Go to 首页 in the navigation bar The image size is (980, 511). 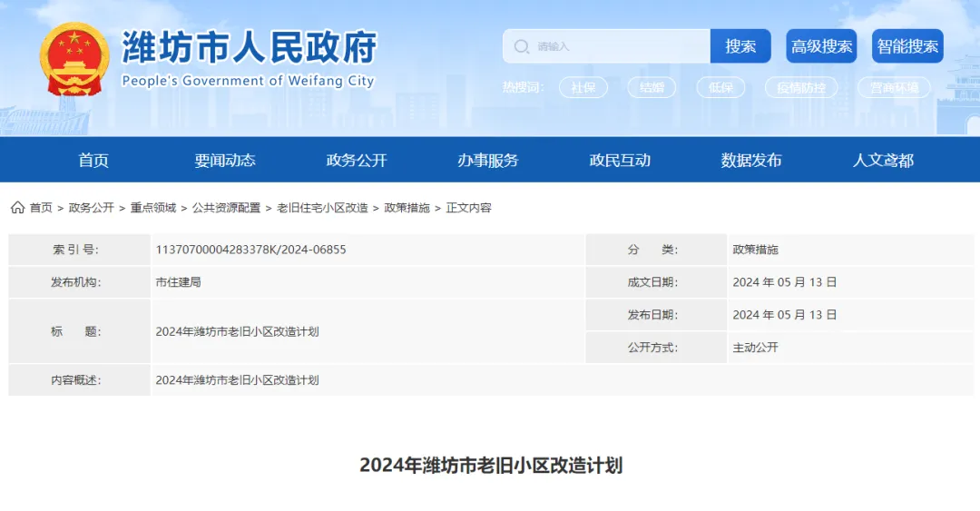(93, 161)
